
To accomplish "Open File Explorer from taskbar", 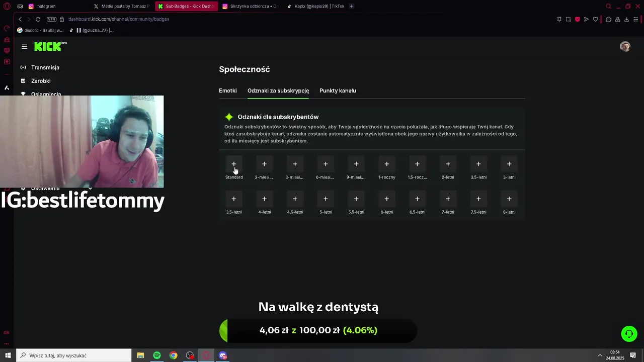I will pyautogui.click(x=140, y=355).
